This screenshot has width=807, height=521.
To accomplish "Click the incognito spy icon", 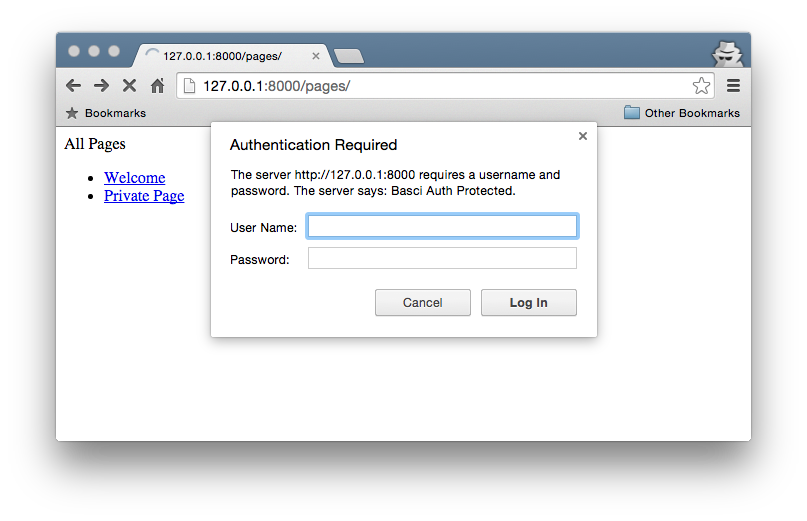I will pyautogui.click(x=727, y=54).
